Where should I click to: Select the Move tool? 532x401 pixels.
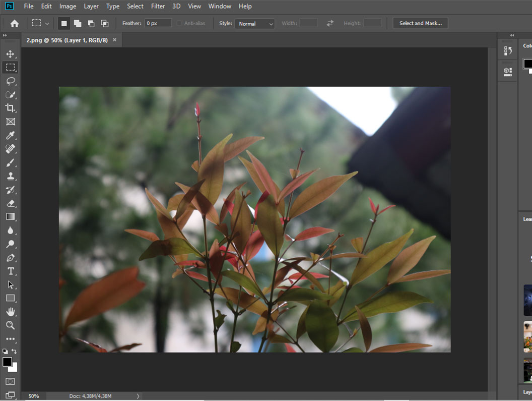coord(10,54)
